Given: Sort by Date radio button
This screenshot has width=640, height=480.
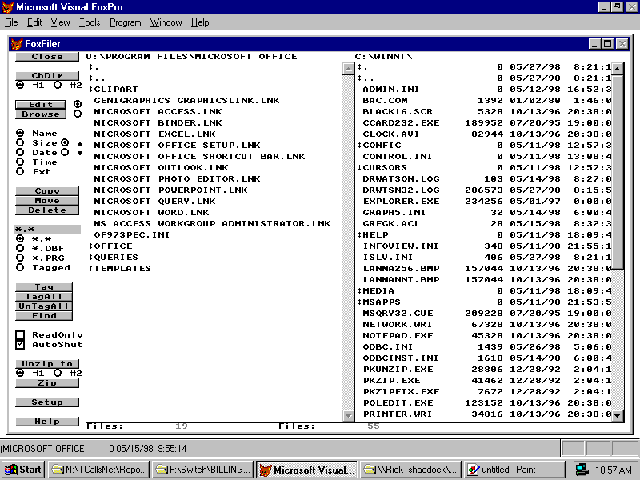Looking at the screenshot, I should [x=20, y=152].
